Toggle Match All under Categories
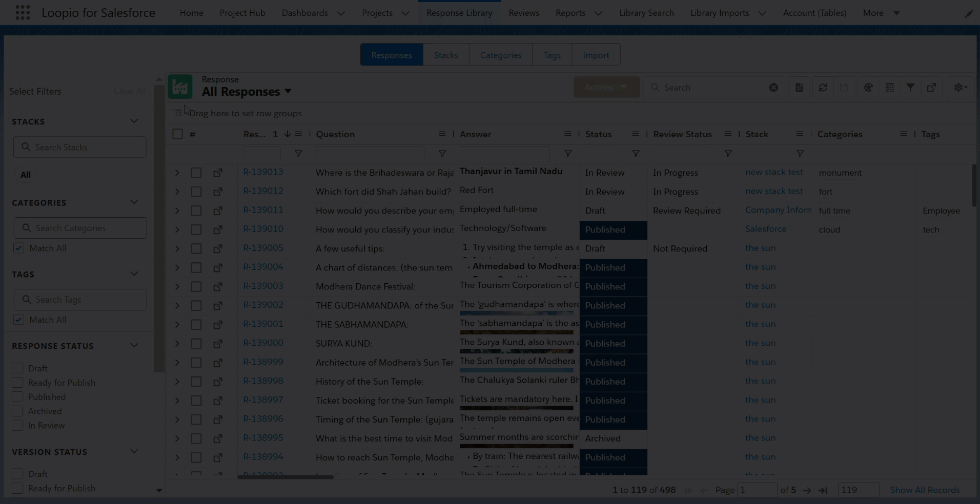The width and height of the screenshot is (980, 504). click(x=19, y=248)
